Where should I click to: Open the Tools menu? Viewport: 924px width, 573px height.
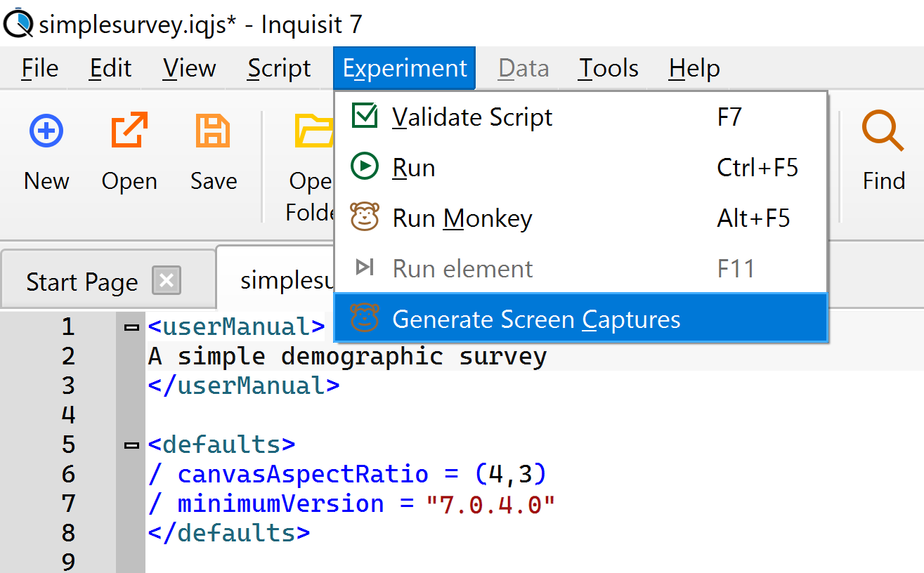pos(609,68)
